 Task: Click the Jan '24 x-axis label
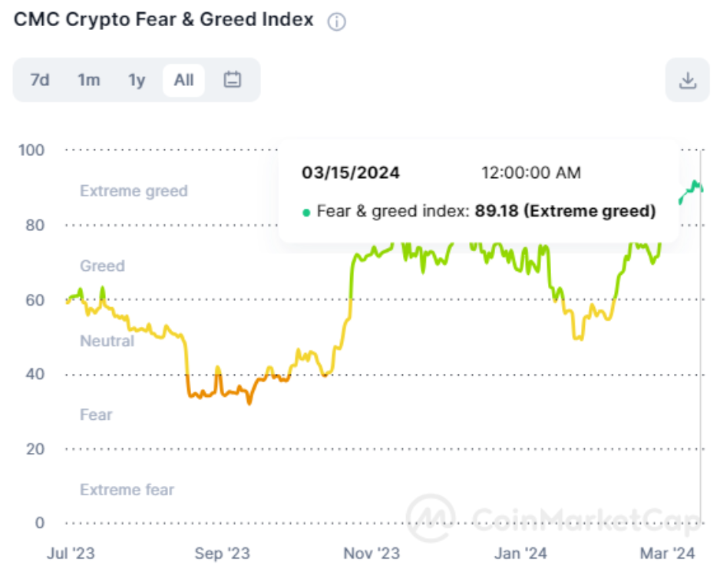pyautogui.click(x=520, y=553)
